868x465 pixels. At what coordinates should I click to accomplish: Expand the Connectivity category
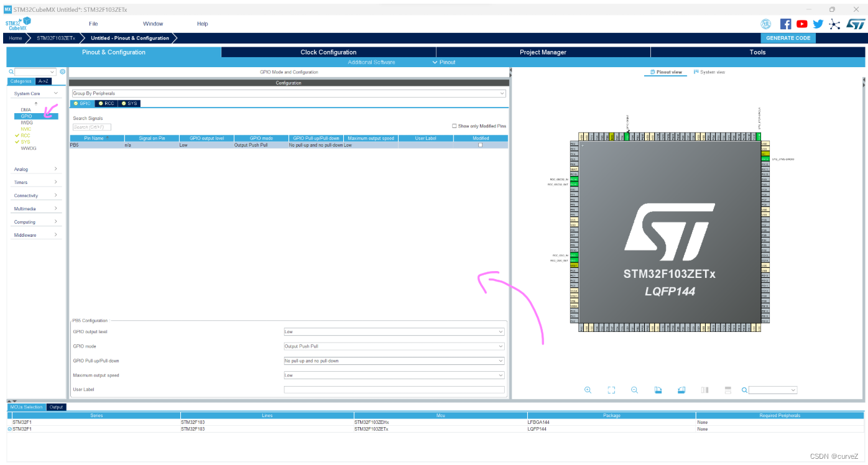[x=55, y=195]
